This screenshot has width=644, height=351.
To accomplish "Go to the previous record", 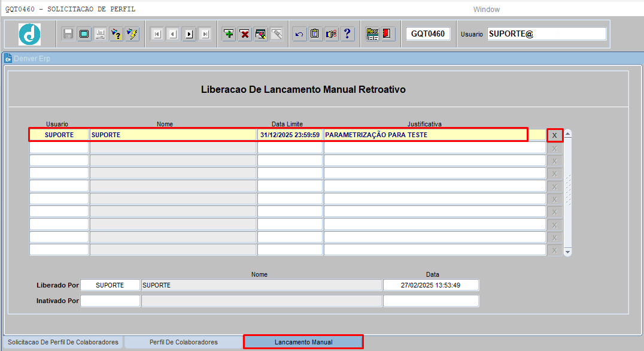I will tap(173, 34).
